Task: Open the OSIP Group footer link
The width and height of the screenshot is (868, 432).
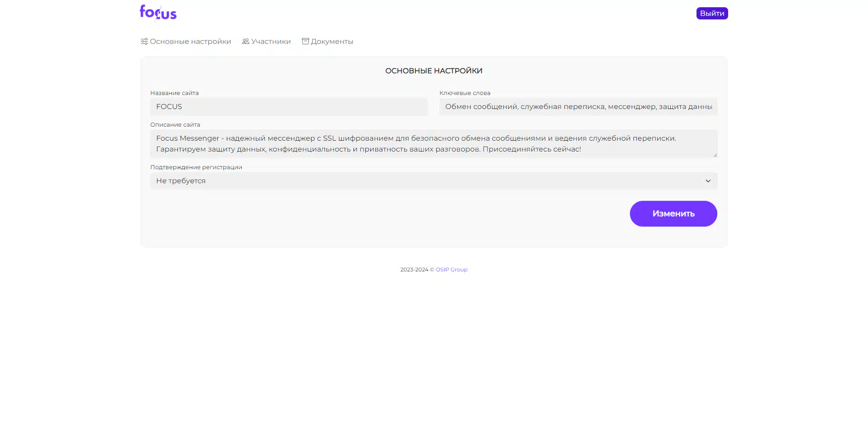Action: pyautogui.click(x=451, y=270)
